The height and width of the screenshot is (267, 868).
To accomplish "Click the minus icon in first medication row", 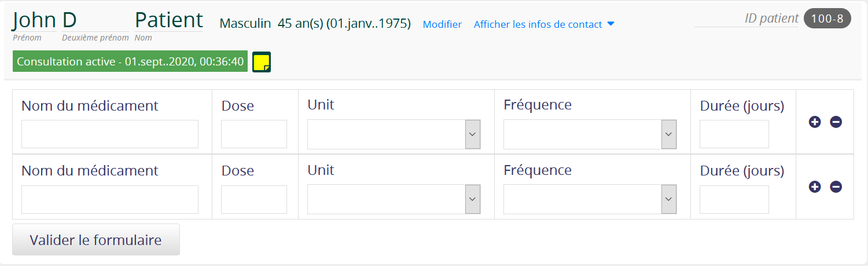I will tap(836, 122).
